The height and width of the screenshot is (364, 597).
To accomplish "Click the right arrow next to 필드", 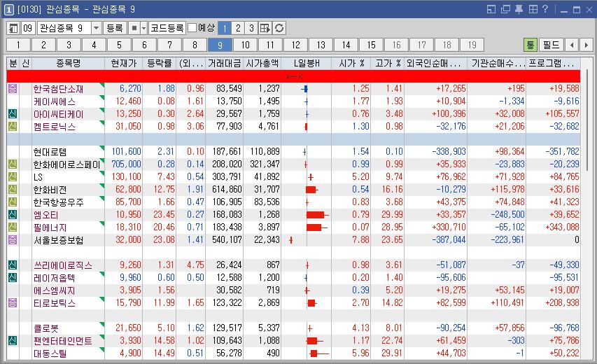I will click(586, 45).
